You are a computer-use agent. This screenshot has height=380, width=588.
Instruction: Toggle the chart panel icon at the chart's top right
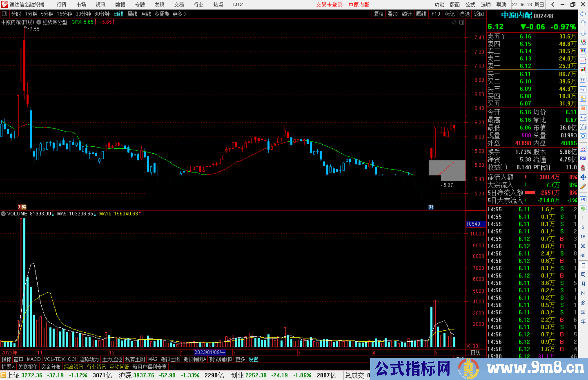(462, 22)
